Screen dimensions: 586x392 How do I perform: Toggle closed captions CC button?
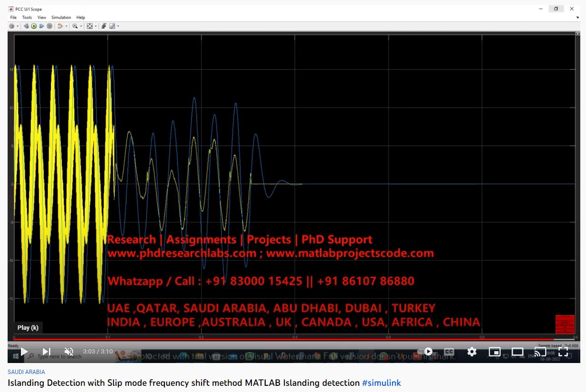tap(449, 352)
